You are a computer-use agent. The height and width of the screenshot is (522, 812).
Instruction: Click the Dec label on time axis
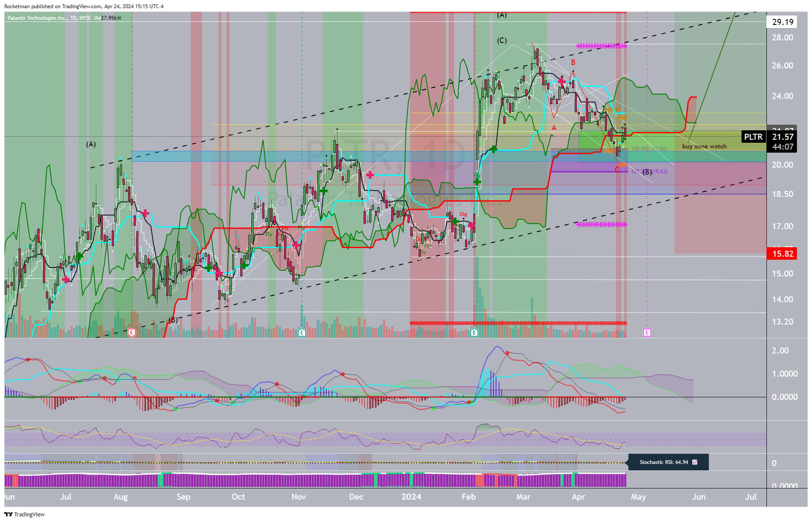356,497
